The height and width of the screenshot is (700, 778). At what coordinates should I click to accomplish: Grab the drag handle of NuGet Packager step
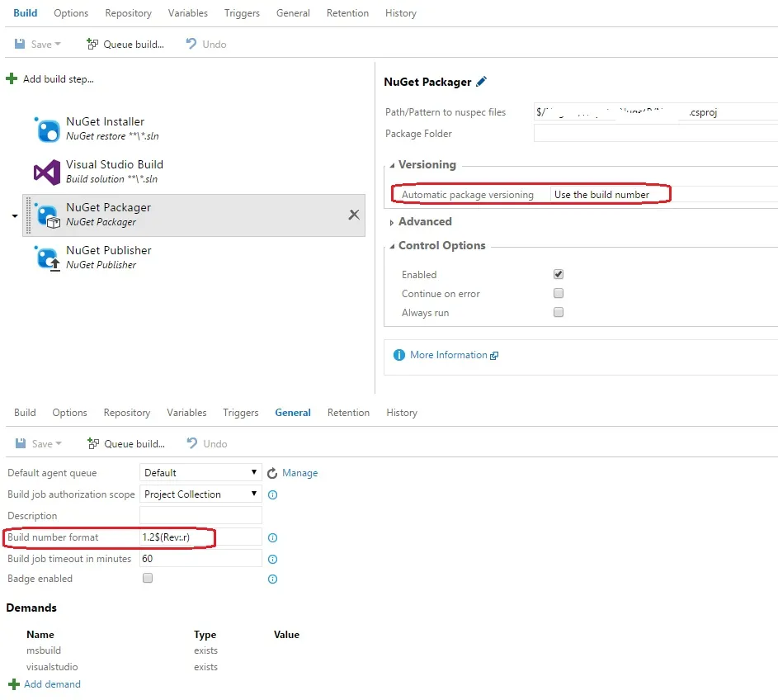click(28, 215)
